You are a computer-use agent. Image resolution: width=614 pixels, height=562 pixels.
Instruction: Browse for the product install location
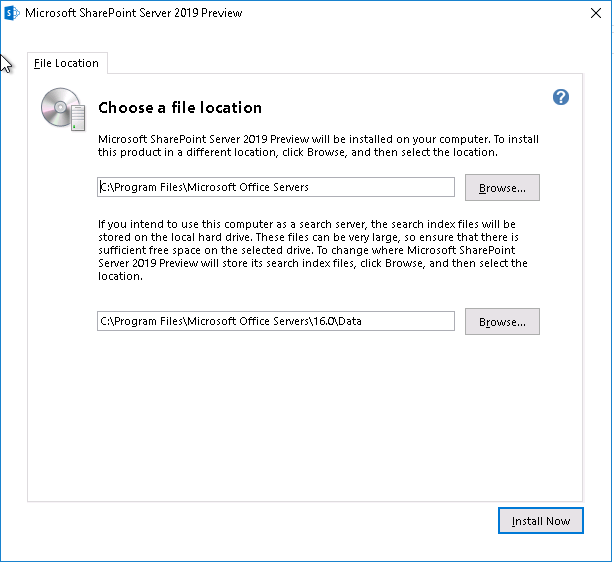[x=502, y=188]
